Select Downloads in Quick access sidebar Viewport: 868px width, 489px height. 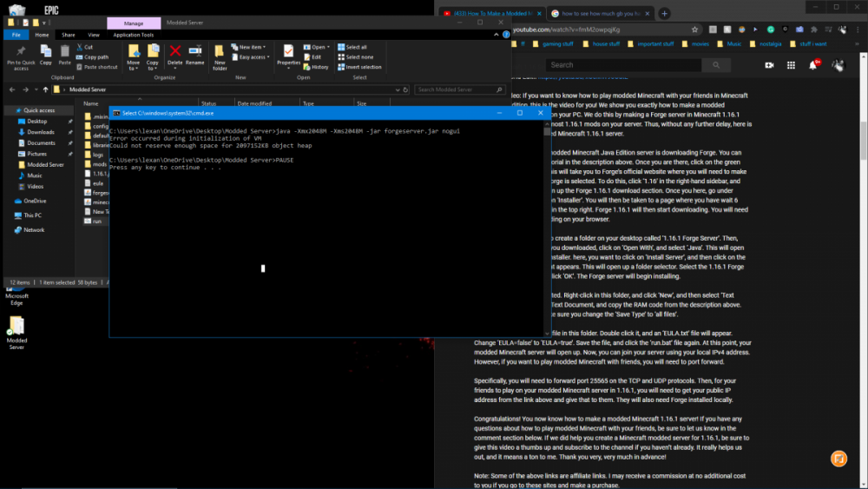(x=40, y=132)
